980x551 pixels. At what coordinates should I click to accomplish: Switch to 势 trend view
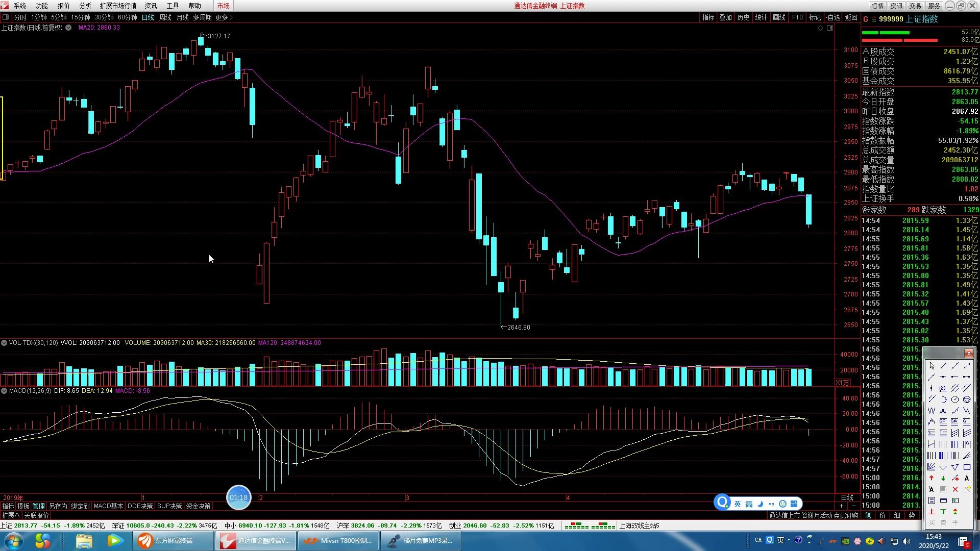912,515
